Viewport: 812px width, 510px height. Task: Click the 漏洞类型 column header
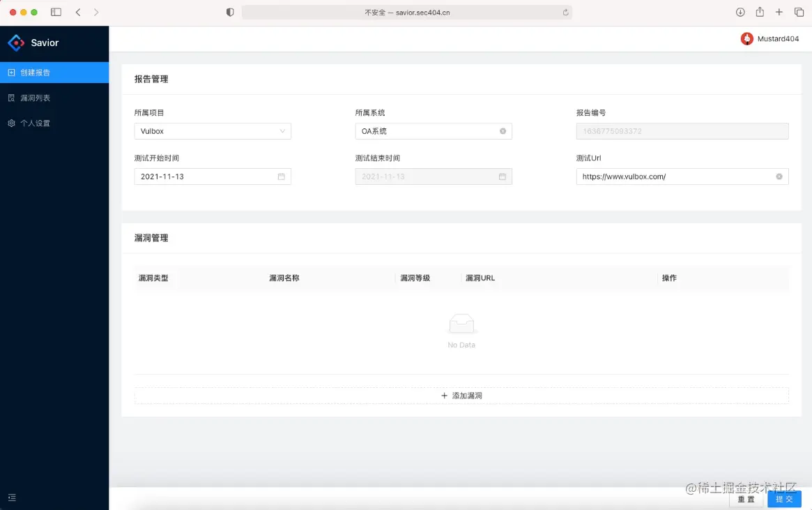click(x=153, y=278)
